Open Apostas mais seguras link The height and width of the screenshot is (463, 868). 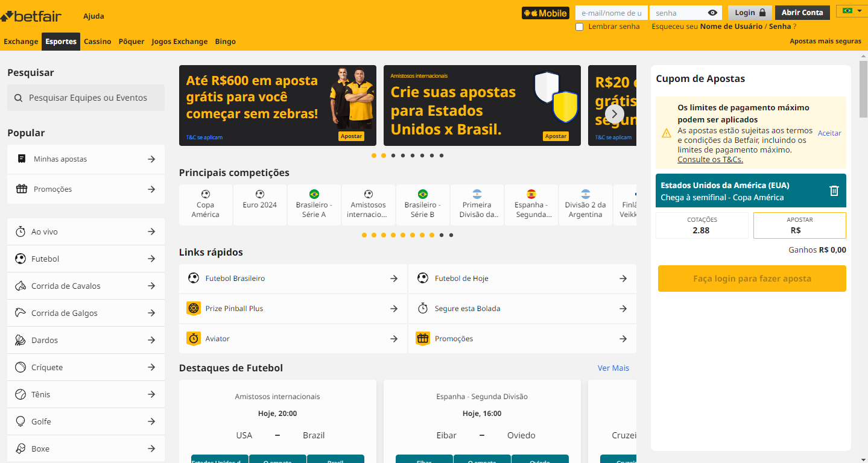click(x=825, y=42)
